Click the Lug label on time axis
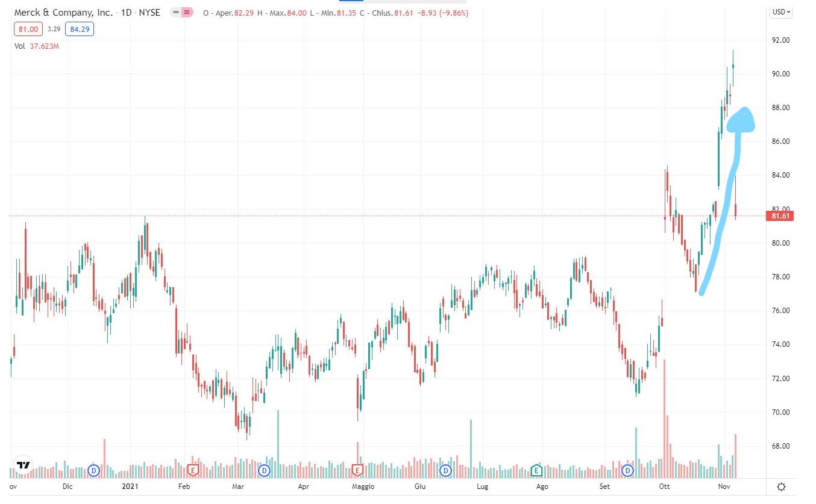Screen dimensions: 816x504 click(x=482, y=487)
